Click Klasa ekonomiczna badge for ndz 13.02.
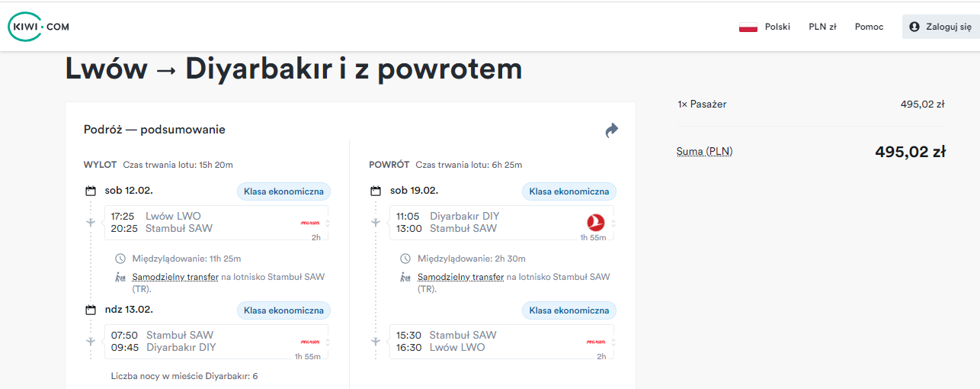This screenshot has width=980, height=389. (x=283, y=310)
